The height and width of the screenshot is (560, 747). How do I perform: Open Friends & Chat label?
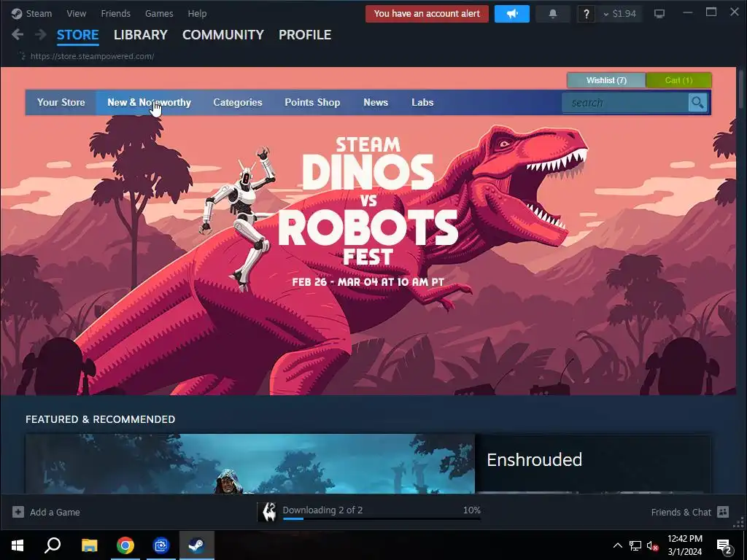[681, 513]
